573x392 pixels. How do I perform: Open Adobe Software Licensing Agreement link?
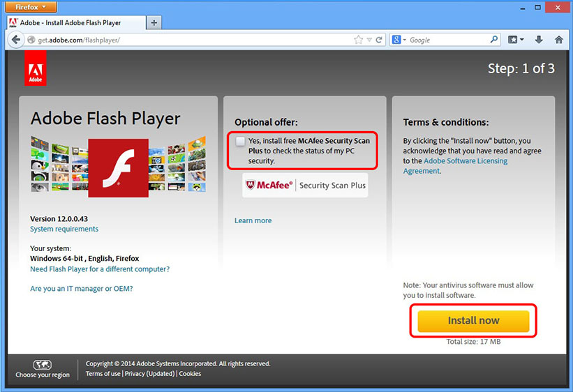(455, 166)
